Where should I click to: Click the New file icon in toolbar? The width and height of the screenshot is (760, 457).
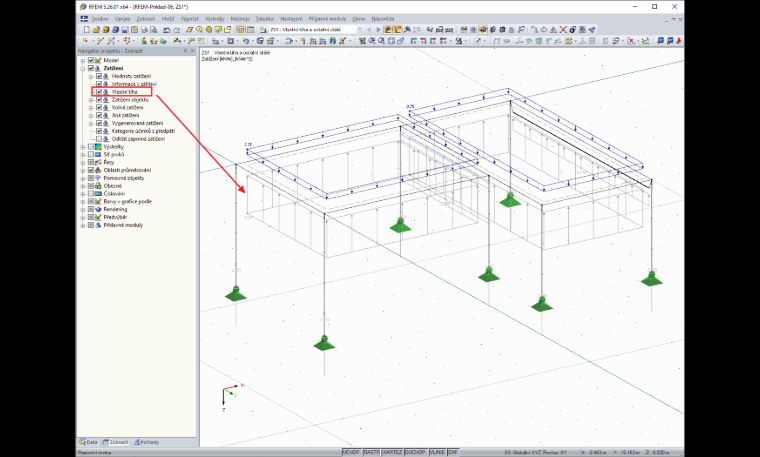(87, 30)
